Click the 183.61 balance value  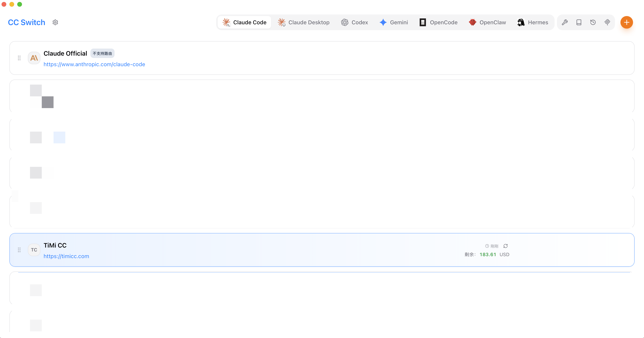click(488, 255)
